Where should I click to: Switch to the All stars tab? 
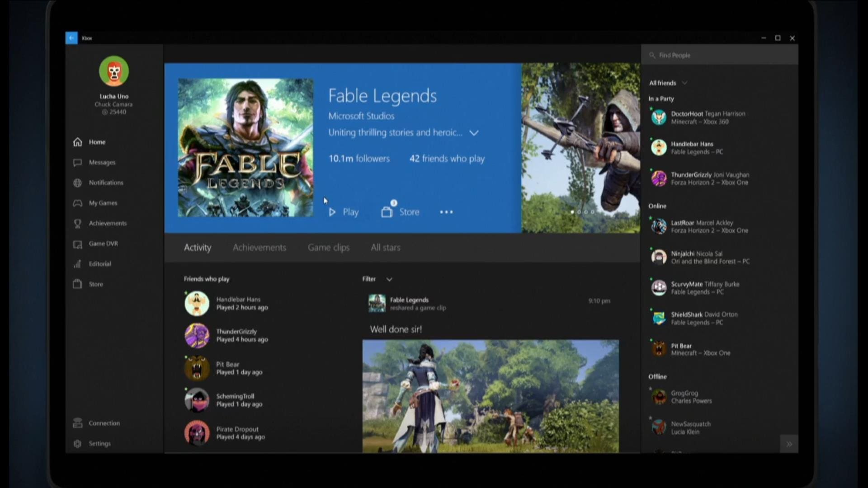click(x=386, y=248)
